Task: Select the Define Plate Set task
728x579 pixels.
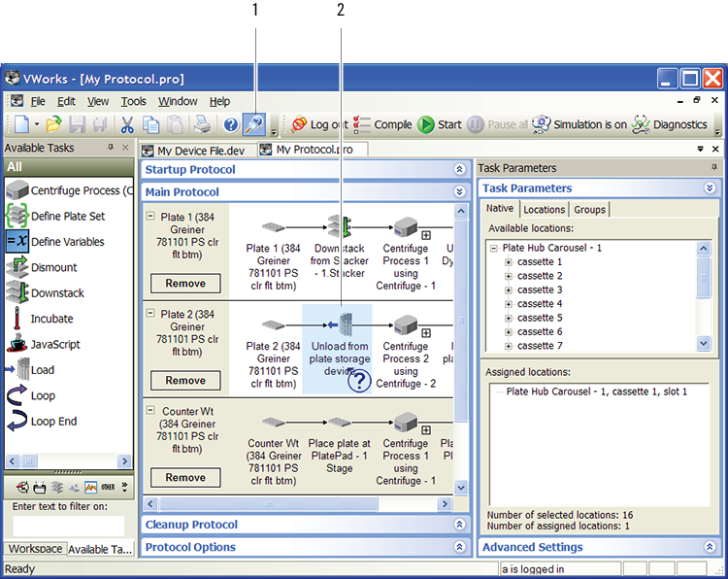Action: [x=55, y=216]
